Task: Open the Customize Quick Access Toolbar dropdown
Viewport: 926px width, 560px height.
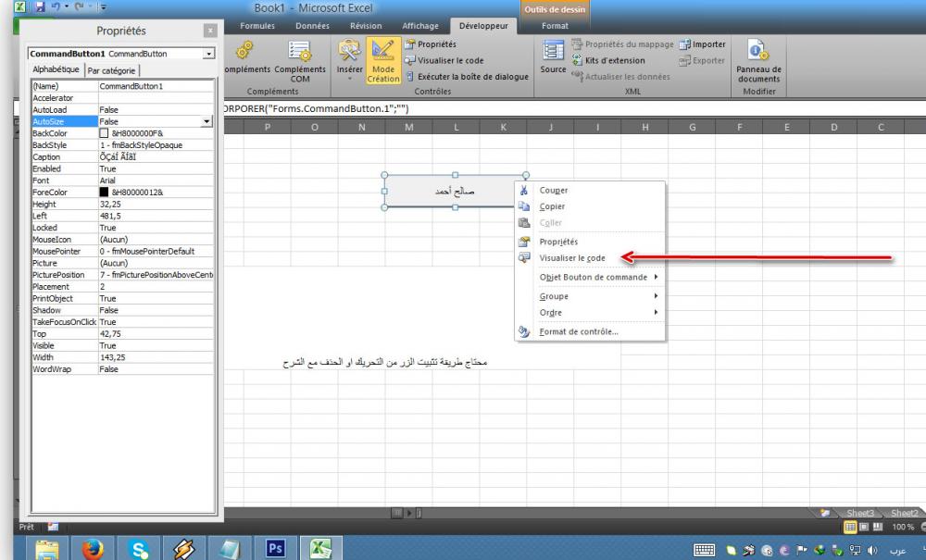Action: (103, 7)
